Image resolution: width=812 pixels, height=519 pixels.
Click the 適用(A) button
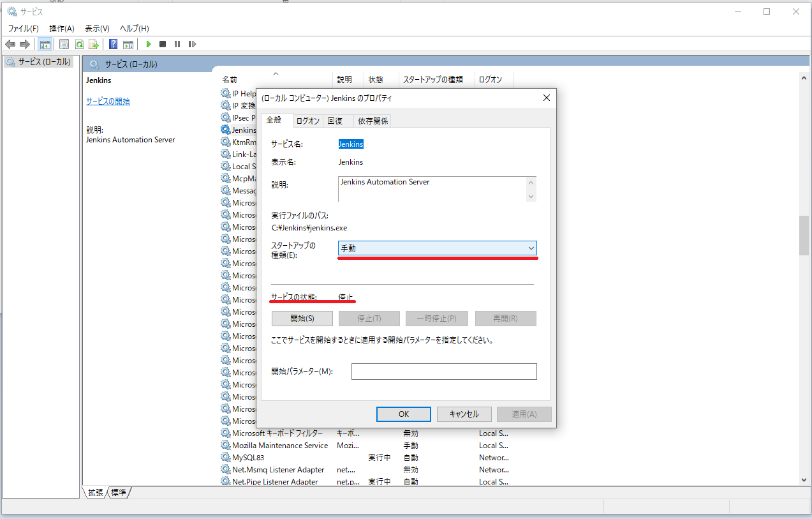click(x=524, y=414)
